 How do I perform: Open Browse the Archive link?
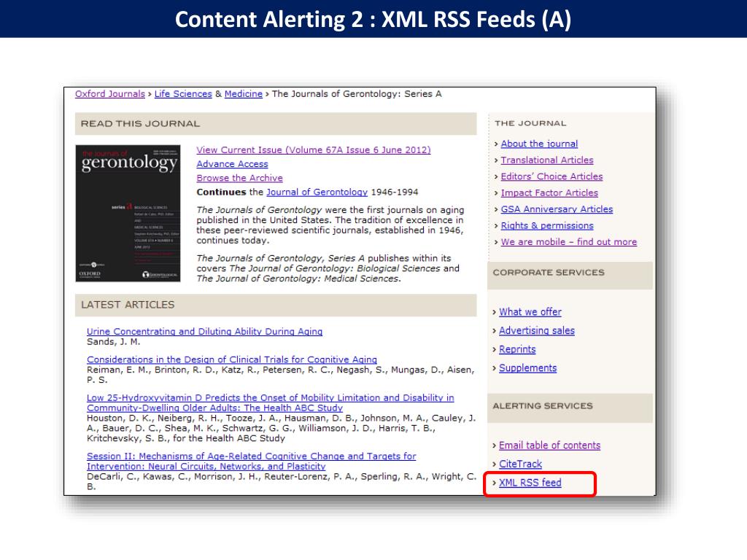click(239, 178)
